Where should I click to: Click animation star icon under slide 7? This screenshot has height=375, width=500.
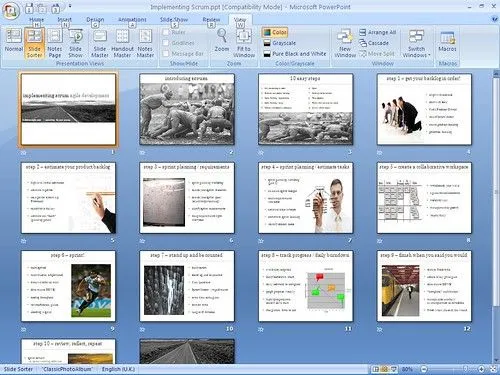(x=261, y=241)
